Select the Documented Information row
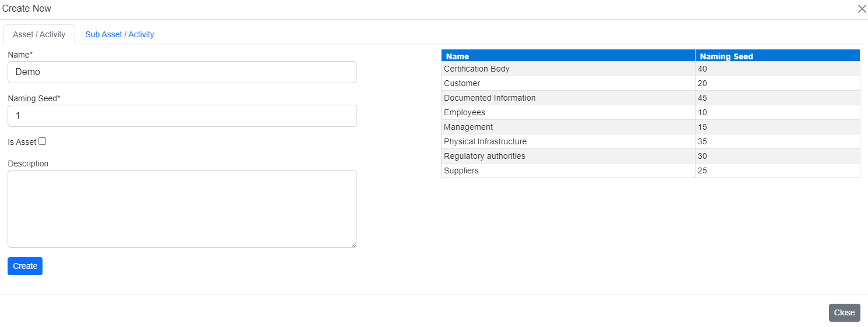The image size is (868, 327). 489,98
